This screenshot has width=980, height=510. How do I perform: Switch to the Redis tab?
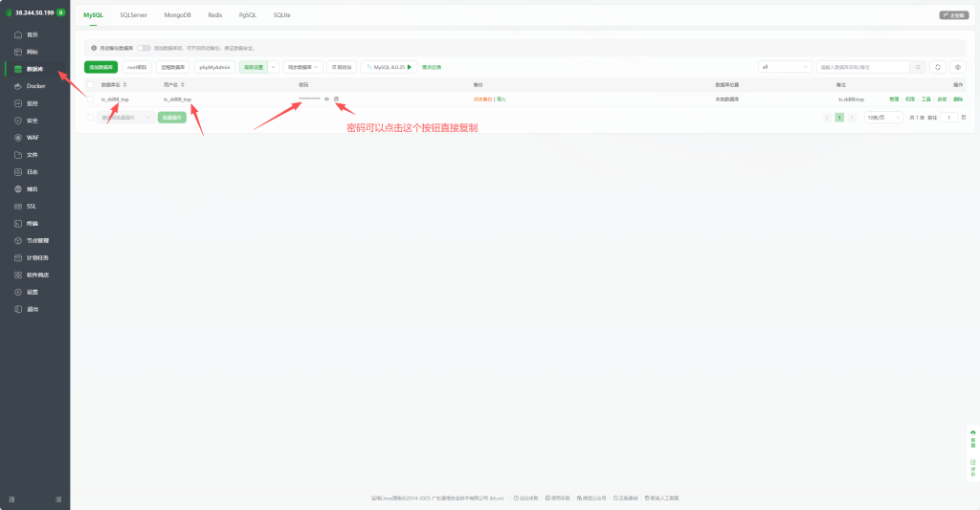tap(215, 16)
